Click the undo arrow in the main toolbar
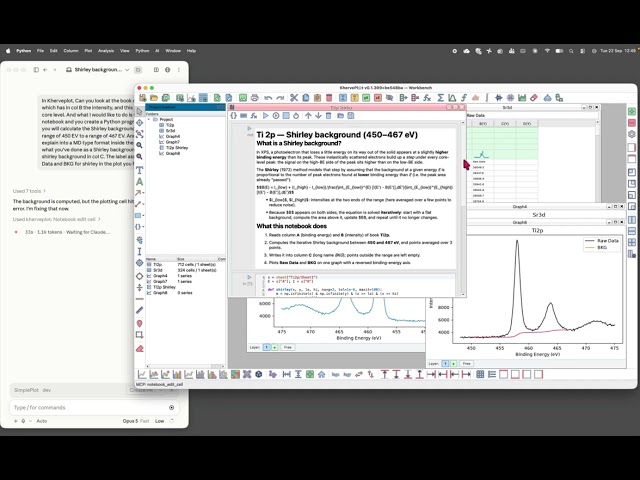Screen dimensions: 640x480 [x=268, y=98]
